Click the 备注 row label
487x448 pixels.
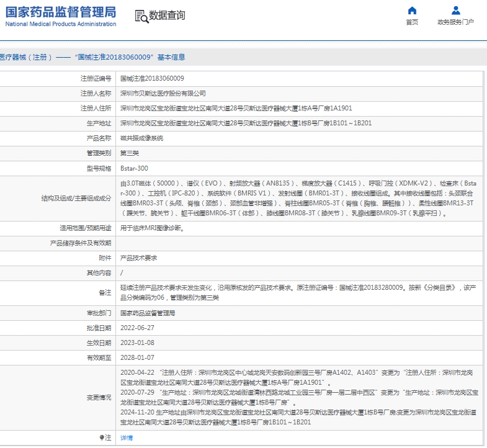point(105,293)
